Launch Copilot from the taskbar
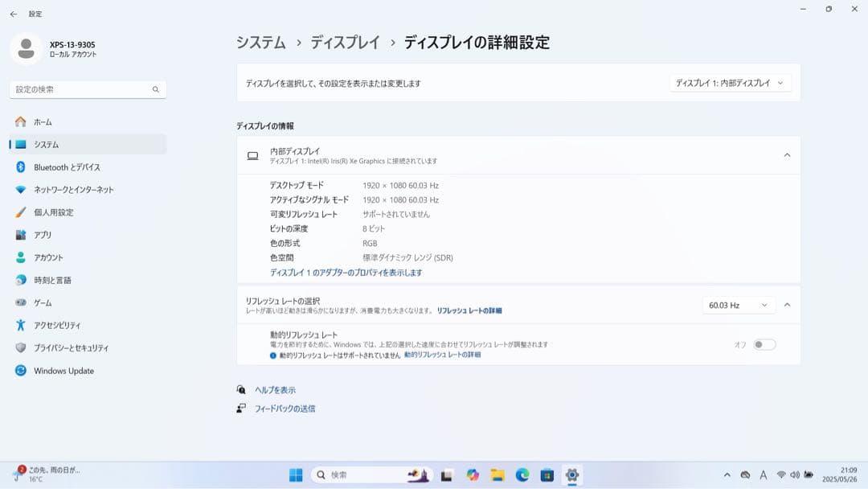Viewport: 868px width, 489px height. [x=473, y=475]
